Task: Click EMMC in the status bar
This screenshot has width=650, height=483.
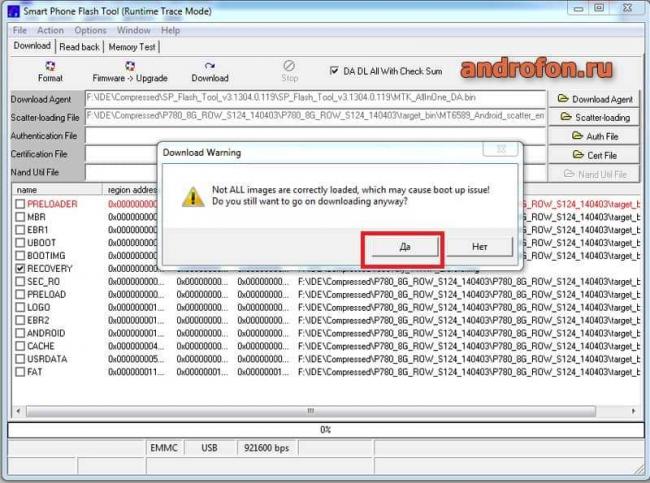Action: (164, 448)
